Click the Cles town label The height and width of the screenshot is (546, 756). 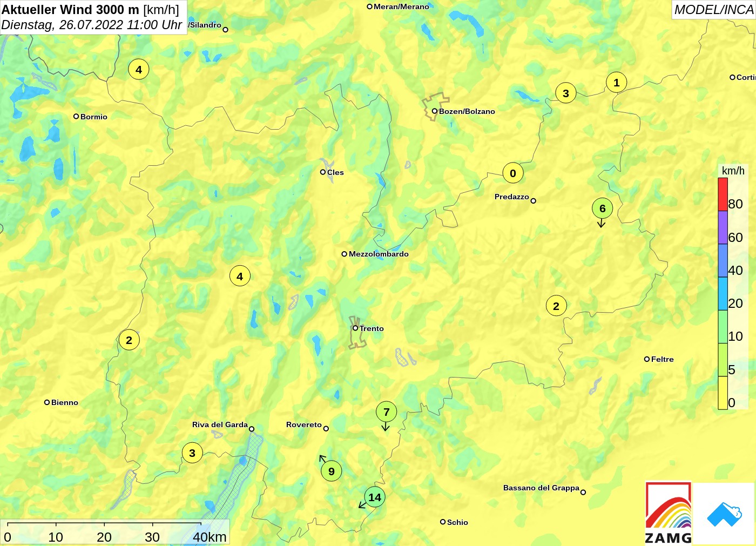335,172
